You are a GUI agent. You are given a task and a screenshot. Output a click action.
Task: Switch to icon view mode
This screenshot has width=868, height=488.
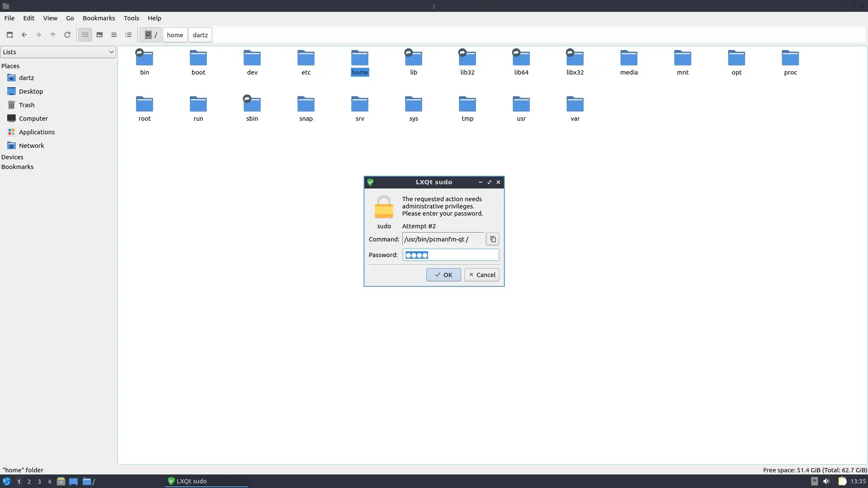85,35
